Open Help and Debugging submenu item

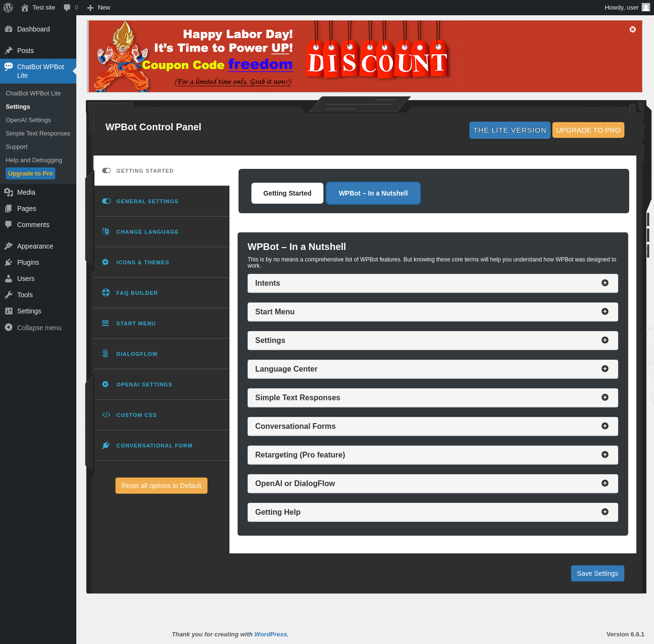[34, 160]
